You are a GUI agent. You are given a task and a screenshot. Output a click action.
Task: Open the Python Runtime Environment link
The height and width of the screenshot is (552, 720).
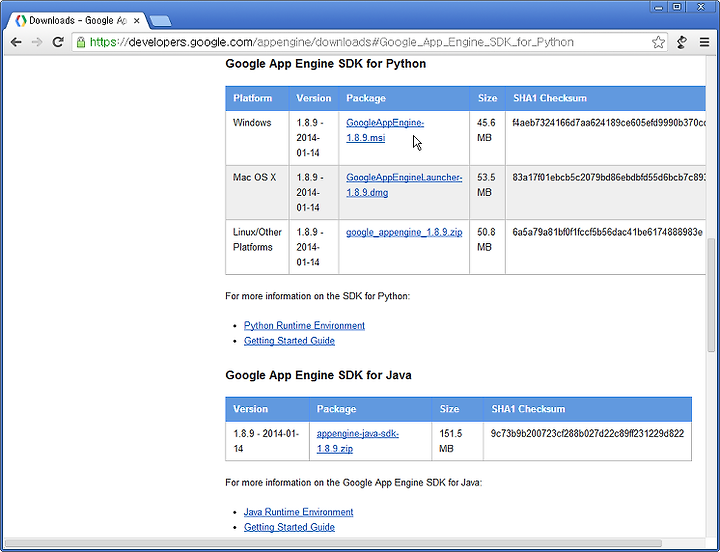click(x=304, y=326)
